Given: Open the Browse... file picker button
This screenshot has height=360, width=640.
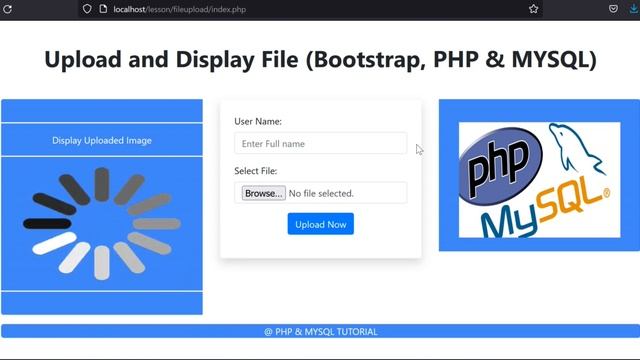Looking at the screenshot, I should [x=263, y=193].
